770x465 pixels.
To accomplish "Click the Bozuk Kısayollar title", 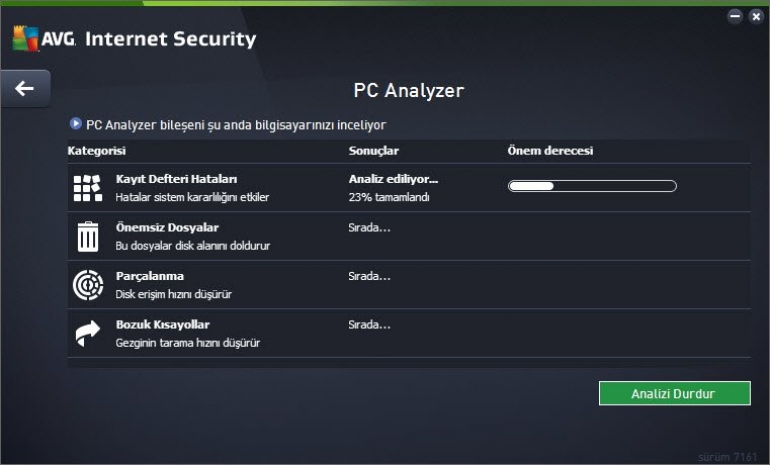I will [x=163, y=325].
